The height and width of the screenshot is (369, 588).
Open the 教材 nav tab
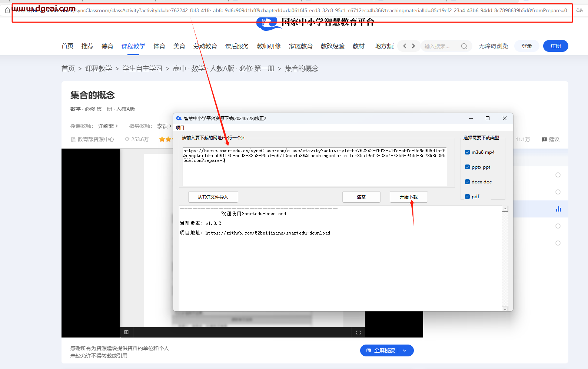coord(359,46)
